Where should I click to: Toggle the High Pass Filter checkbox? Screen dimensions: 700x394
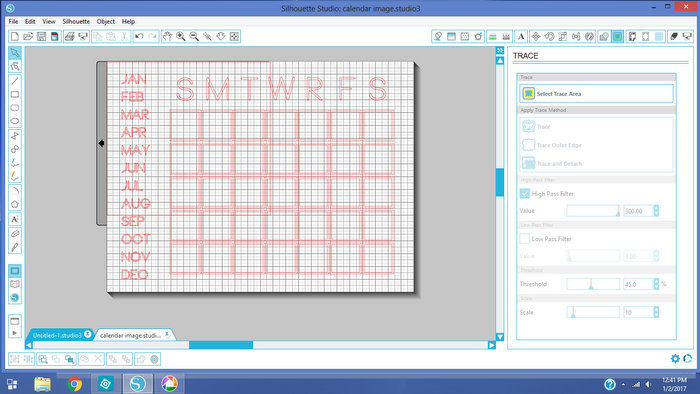[525, 194]
